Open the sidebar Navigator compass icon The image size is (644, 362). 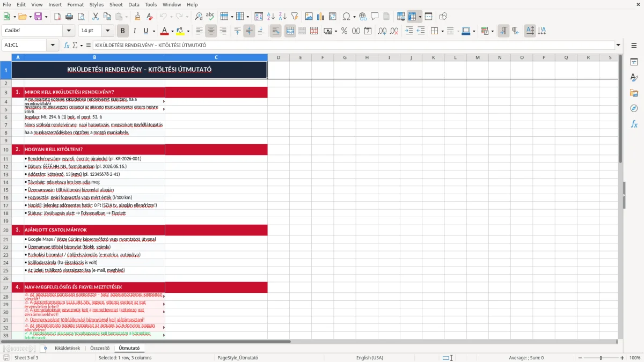point(634,108)
